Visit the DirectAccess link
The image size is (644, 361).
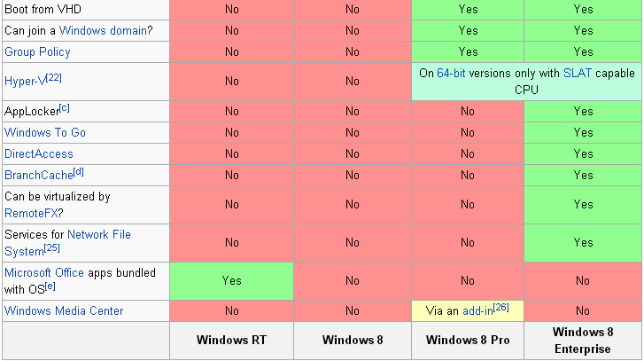click(39, 153)
